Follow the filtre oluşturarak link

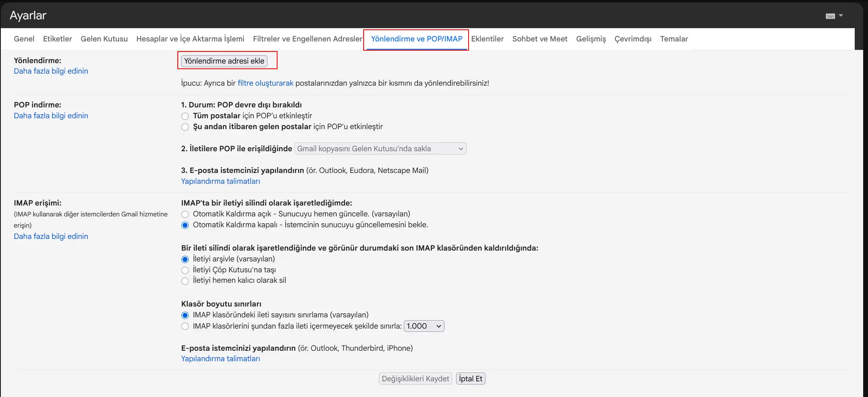coord(265,83)
